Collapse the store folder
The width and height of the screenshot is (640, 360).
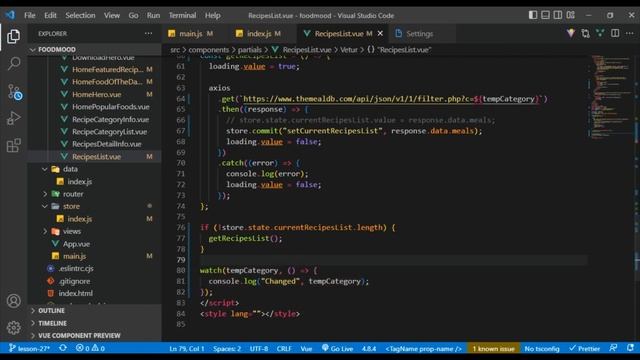(95, 207)
